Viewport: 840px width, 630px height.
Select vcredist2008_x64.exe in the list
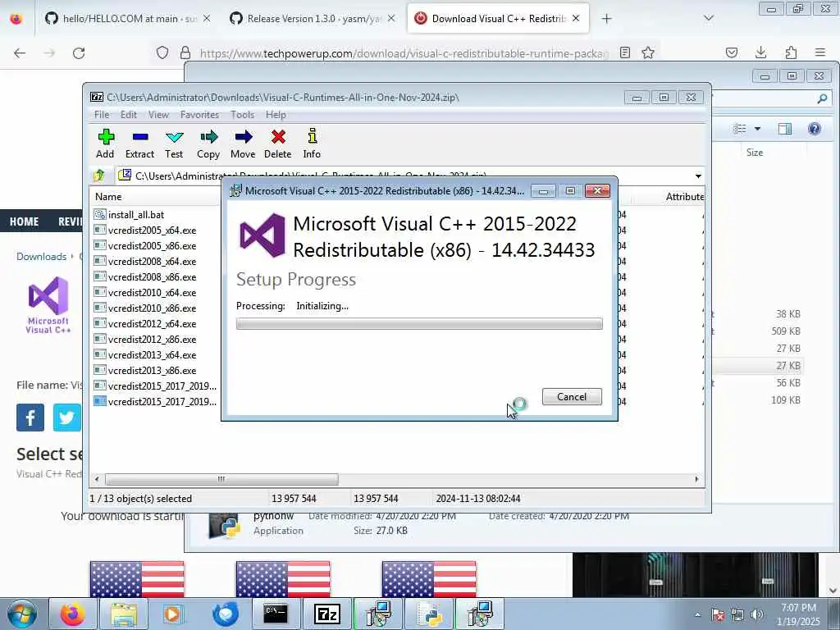(x=152, y=261)
